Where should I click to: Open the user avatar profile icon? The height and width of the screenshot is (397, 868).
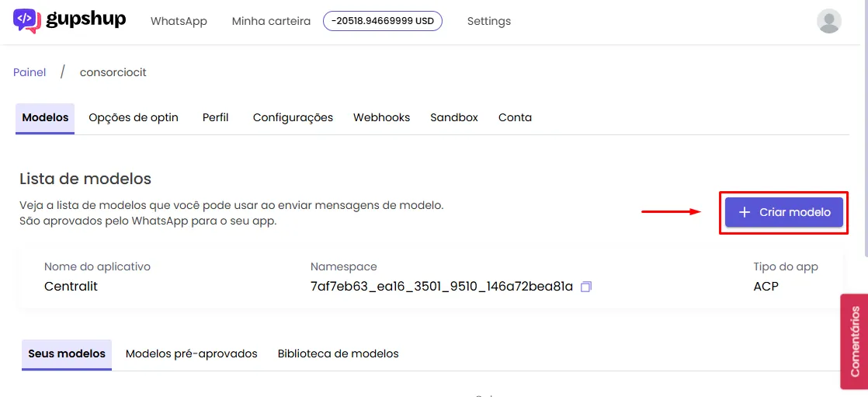pyautogui.click(x=828, y=21)
